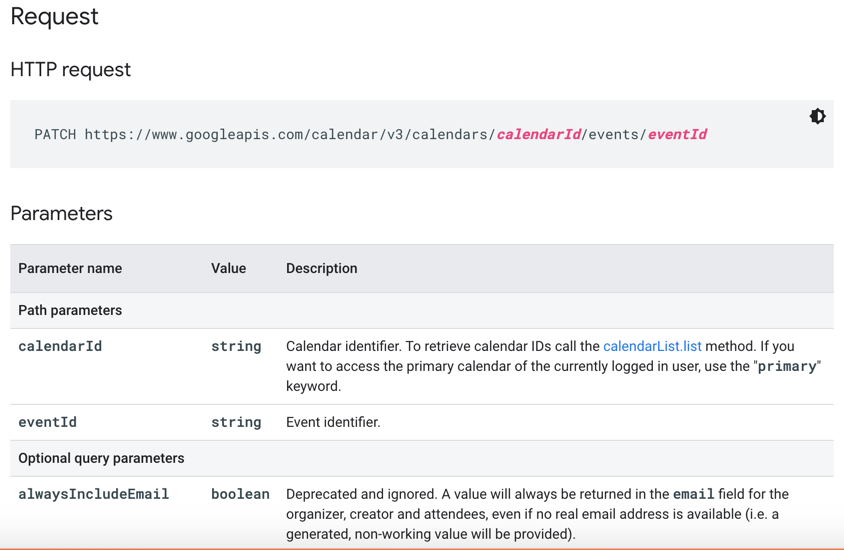Click the Path parameters section row

tap(422, 311)
